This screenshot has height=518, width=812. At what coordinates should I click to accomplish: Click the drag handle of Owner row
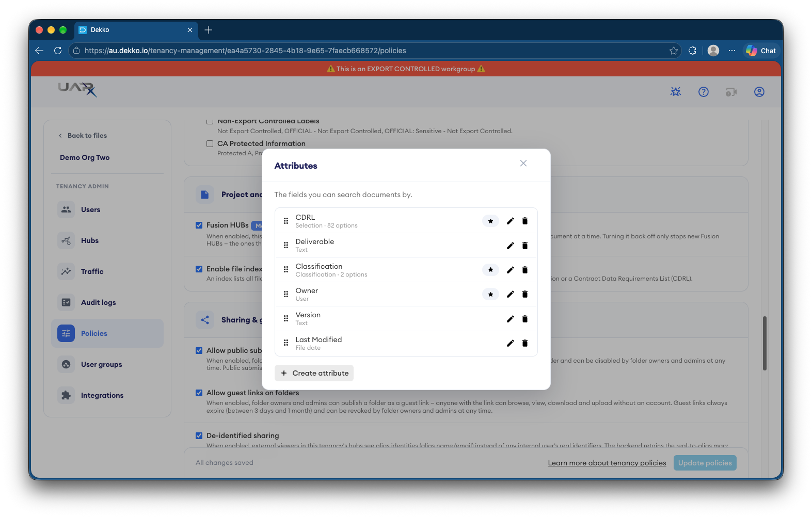[286, 294]
